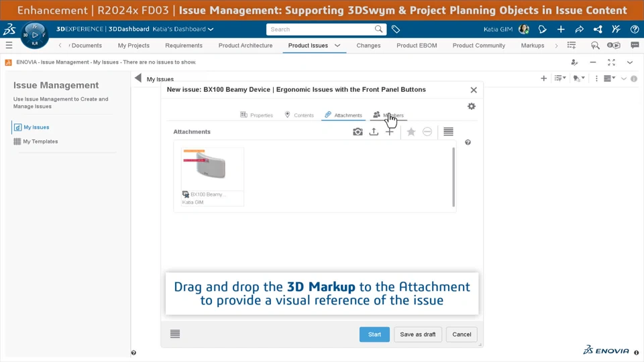The image size is (644, 362).
Task: Open Katia GIM profile avatar
Action: (x=524, y=29)
